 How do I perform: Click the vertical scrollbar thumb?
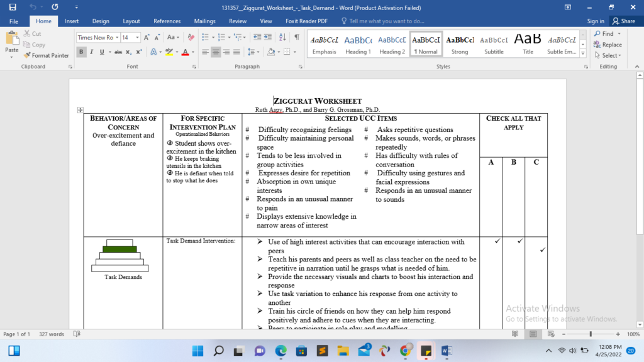click(640, 156)
